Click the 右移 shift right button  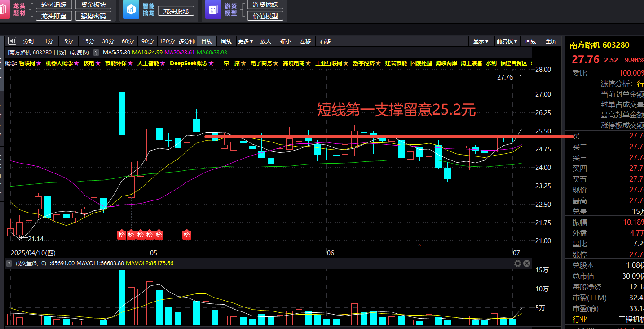point(325,41)
